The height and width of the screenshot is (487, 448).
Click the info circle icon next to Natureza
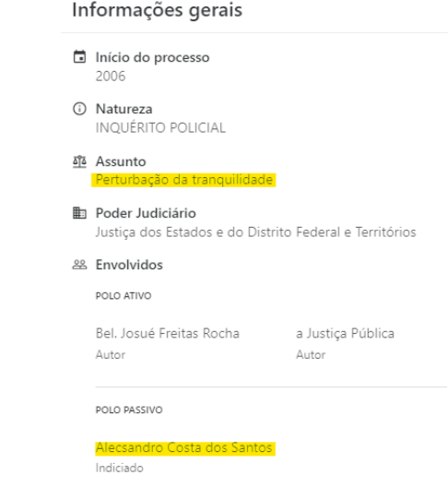click(x=79, y=109)
